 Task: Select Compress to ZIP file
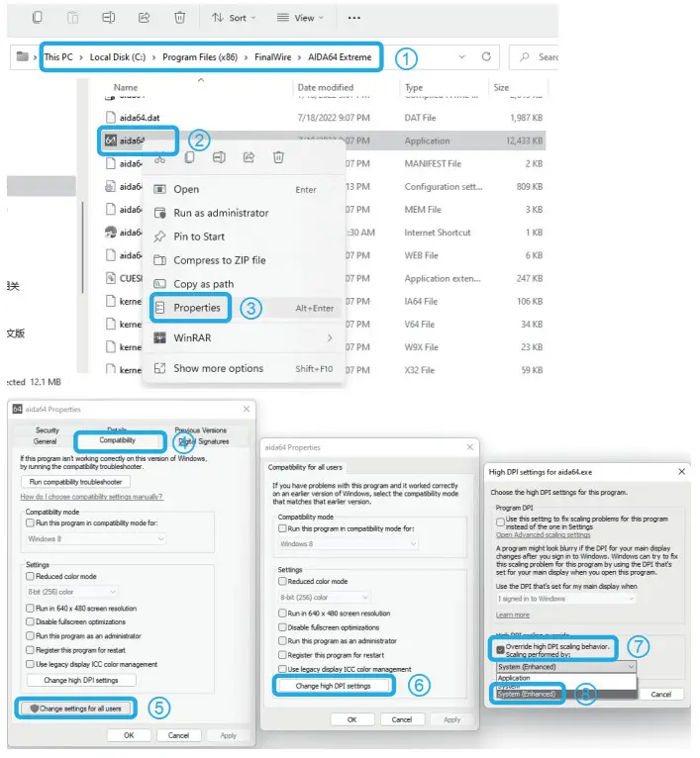244,260
